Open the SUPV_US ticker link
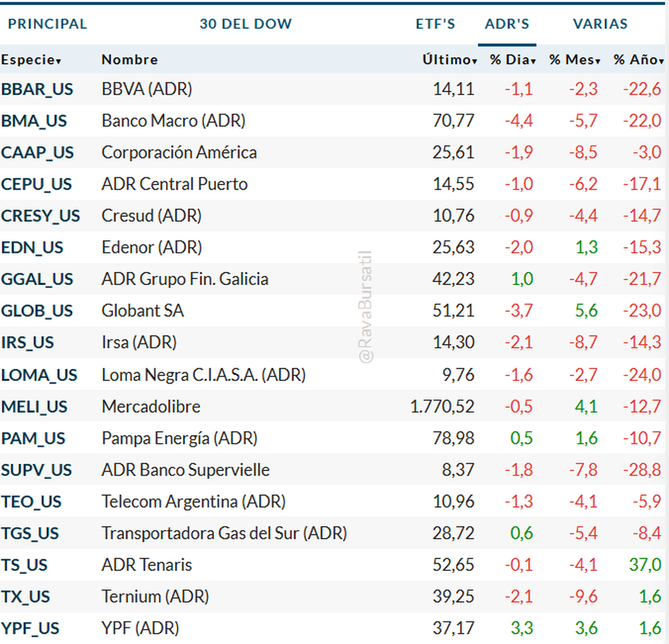This screenshot has width=669, height=644. [36, 470]
